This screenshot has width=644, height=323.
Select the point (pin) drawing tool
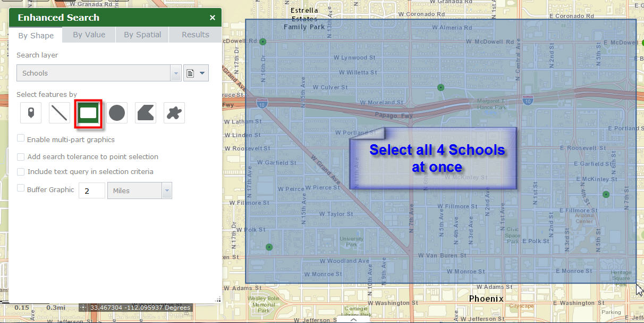pos(31,113)
